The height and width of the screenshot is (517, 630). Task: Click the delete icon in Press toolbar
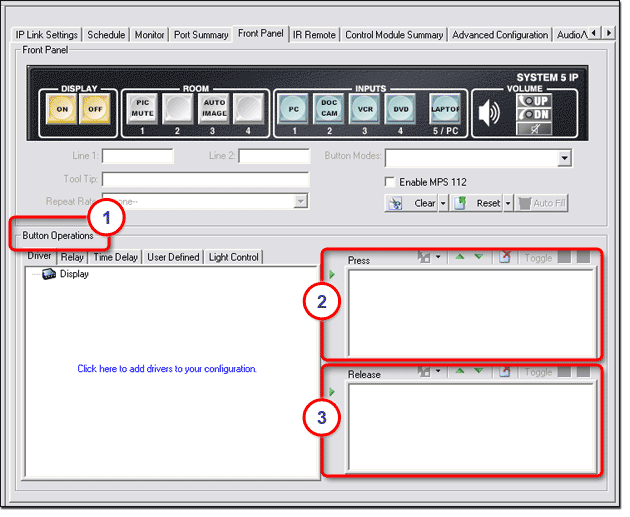pos(505,259)
